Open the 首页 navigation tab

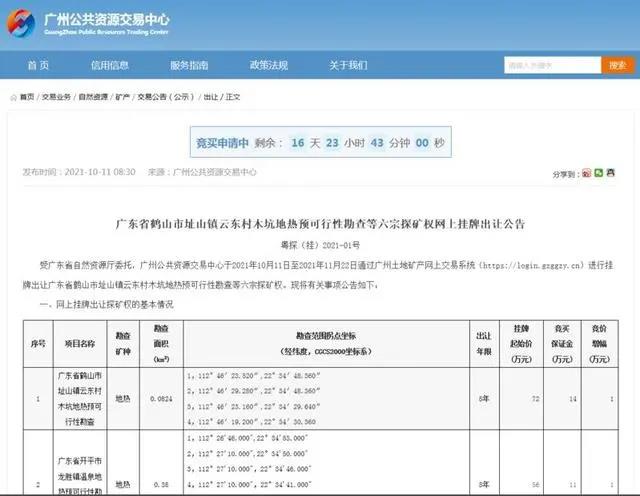(38, 65)
